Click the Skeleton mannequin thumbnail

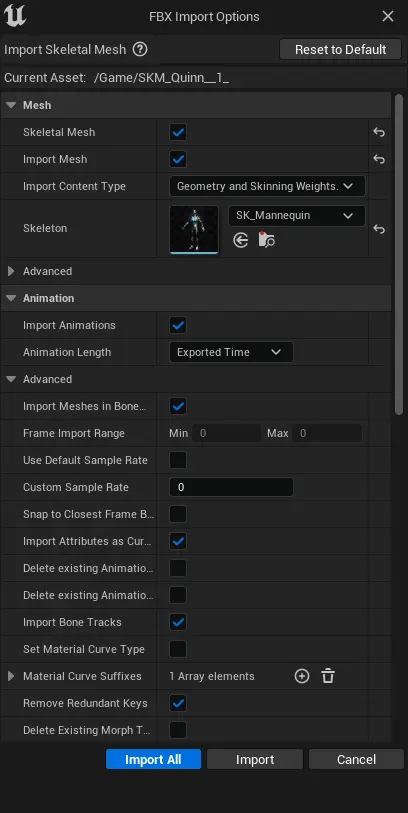[194, 229]
